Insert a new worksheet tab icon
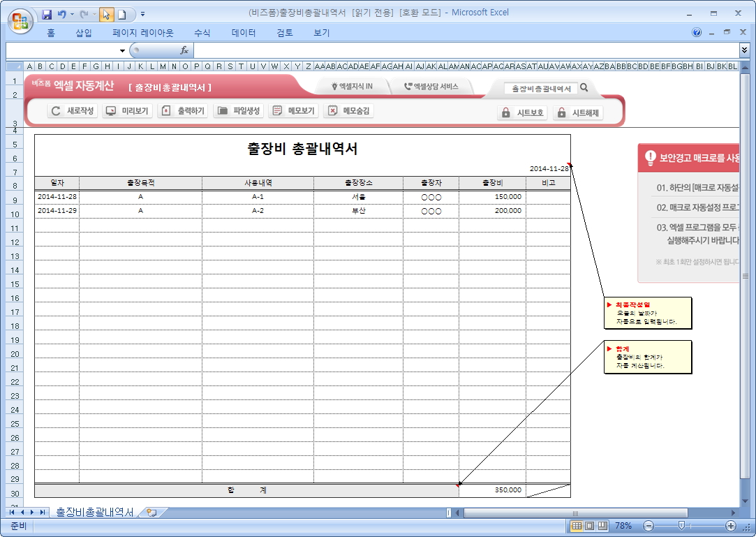Viewport: 756px width, 537px height. tap(151, 513)
